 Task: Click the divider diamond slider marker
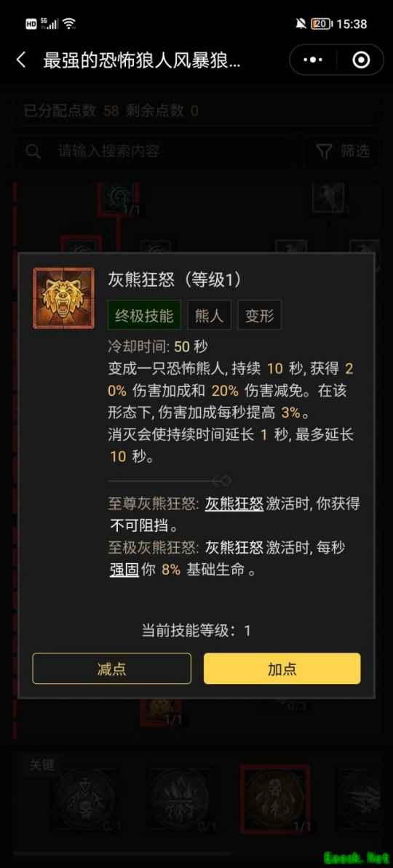tap(226, 480)
